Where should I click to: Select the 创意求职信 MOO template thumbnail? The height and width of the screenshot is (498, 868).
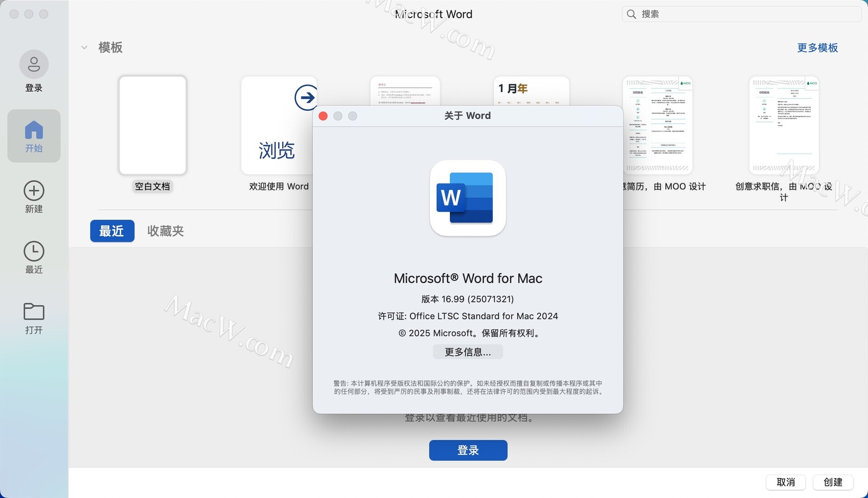[x=784, y=125]
